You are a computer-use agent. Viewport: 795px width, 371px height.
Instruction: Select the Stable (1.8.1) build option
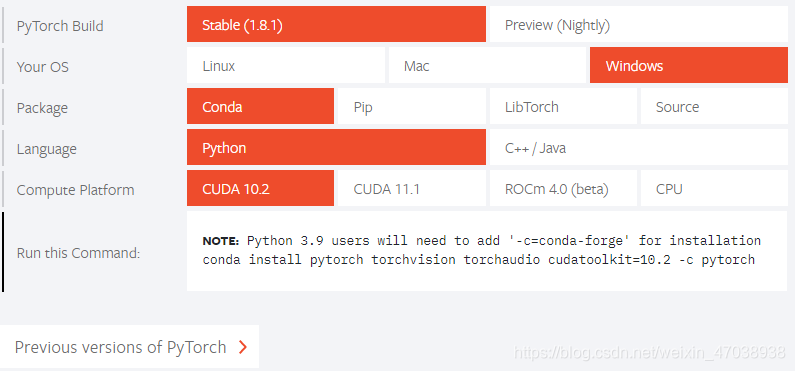point(336,24)
